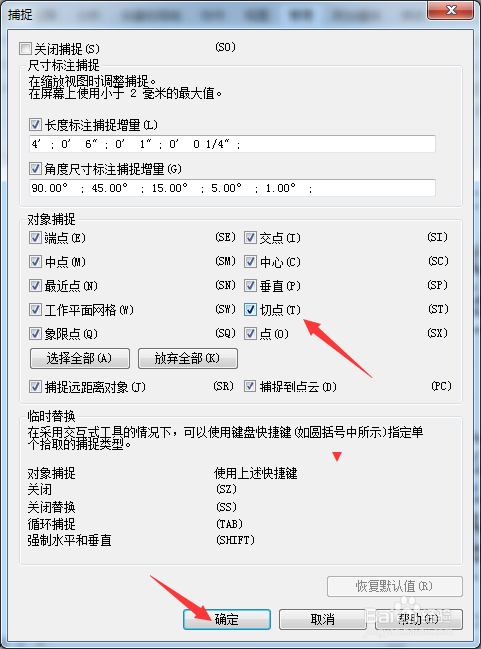Toggle 长度标注捕捉增量 (L) checkbox
Image resolution: width=481 pixels, height=649 pixels.
click(35, 125)
